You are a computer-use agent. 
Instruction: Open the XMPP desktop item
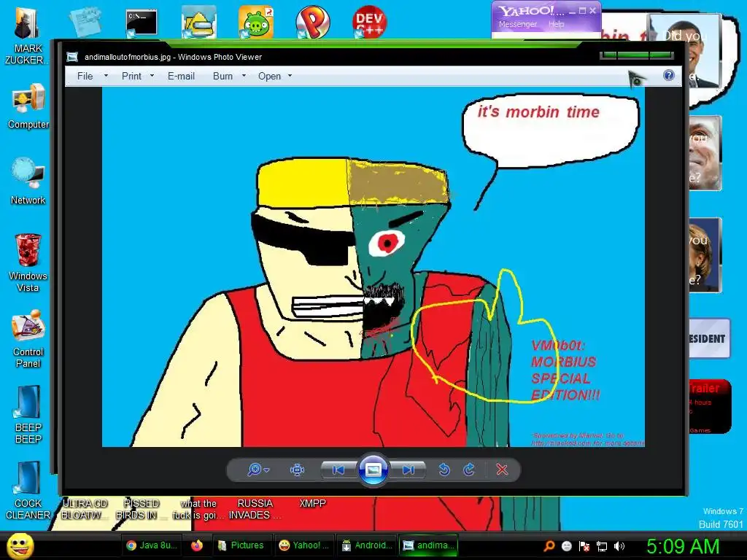point(312,503)
